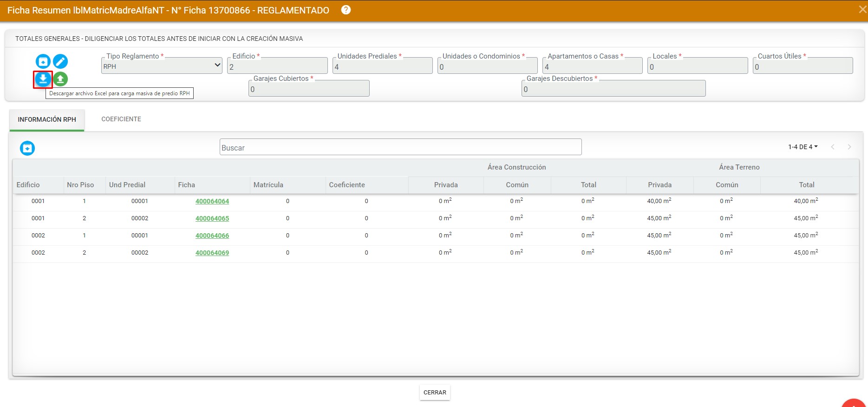Click the green upload file icon
Image resolution: width=868 pixels, height=407 pixels.
tap(60, 79)
